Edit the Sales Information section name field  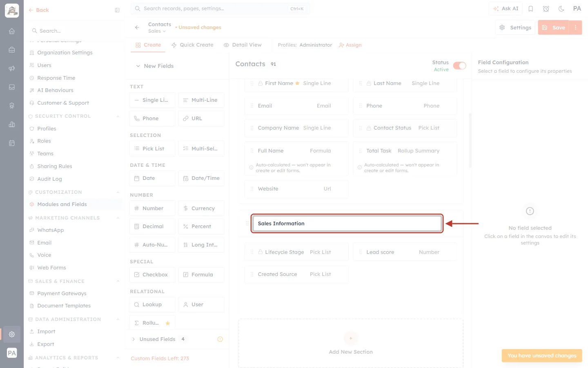347,224
